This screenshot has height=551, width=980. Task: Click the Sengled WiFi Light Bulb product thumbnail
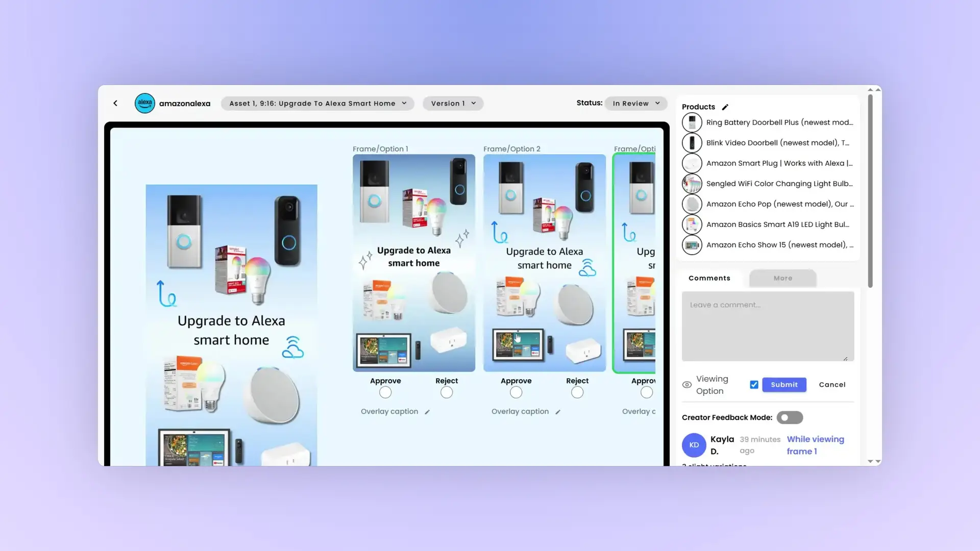(692, 183)
